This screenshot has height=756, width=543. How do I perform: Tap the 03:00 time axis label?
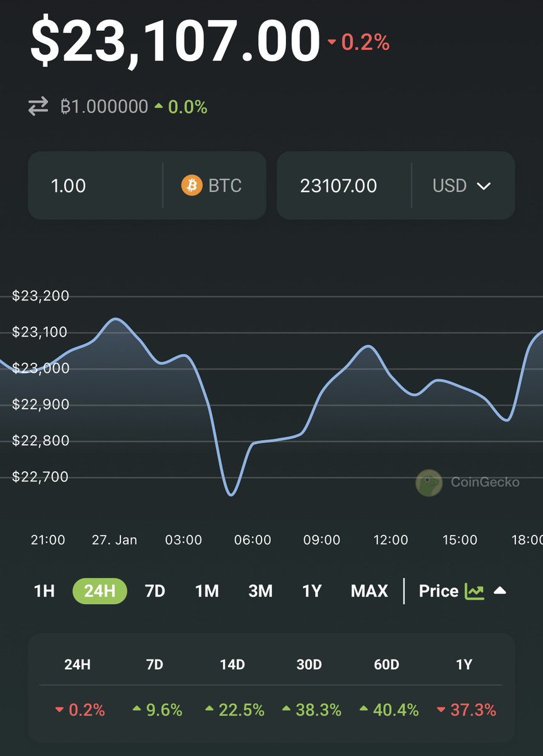(x=183, y=540)
